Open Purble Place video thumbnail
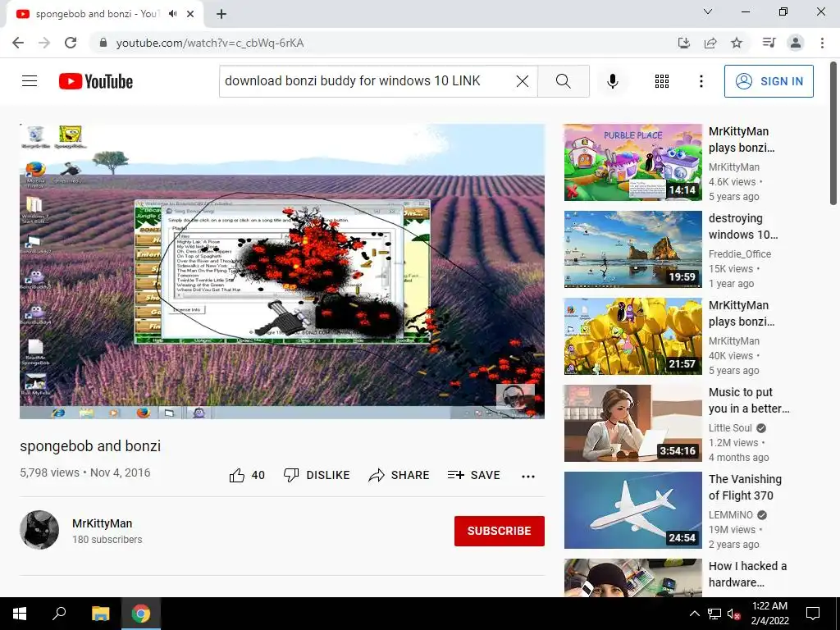840x630 pixels. [x=632, y=162]
